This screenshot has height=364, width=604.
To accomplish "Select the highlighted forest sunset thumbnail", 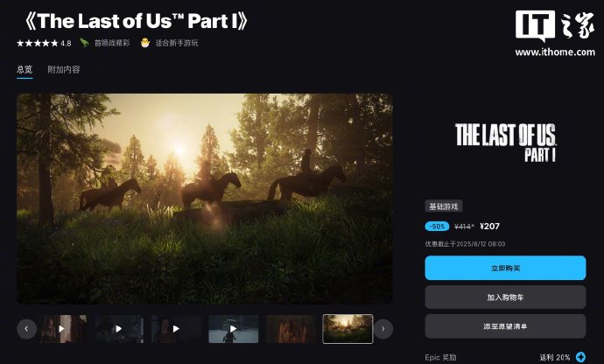I will coord(348,329).
